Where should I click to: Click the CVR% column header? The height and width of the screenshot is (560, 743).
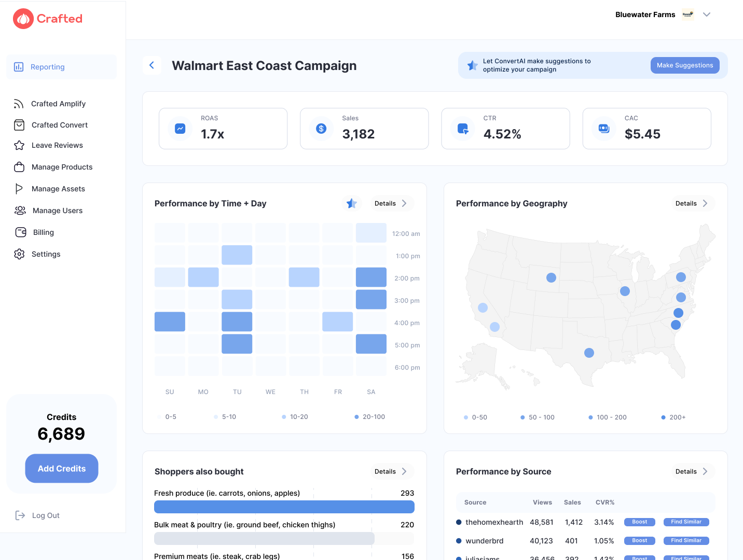point(605,502)
